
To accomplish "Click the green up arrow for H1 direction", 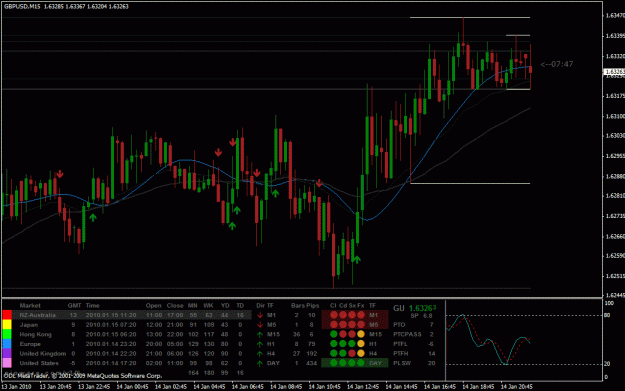I will (260, 344).
